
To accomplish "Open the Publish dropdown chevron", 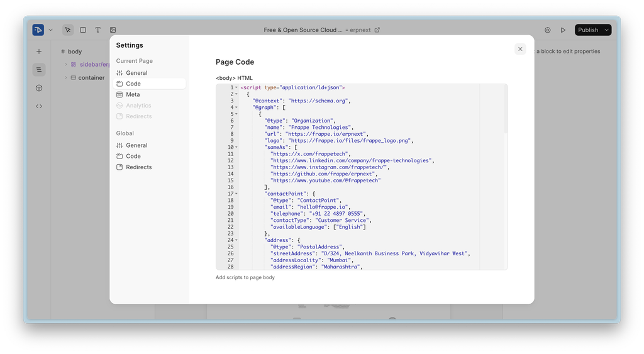I will click(x=606, y=30).
